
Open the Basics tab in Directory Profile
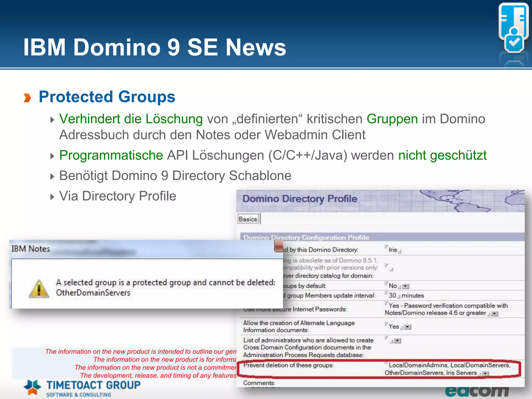(x=248, y=219)
